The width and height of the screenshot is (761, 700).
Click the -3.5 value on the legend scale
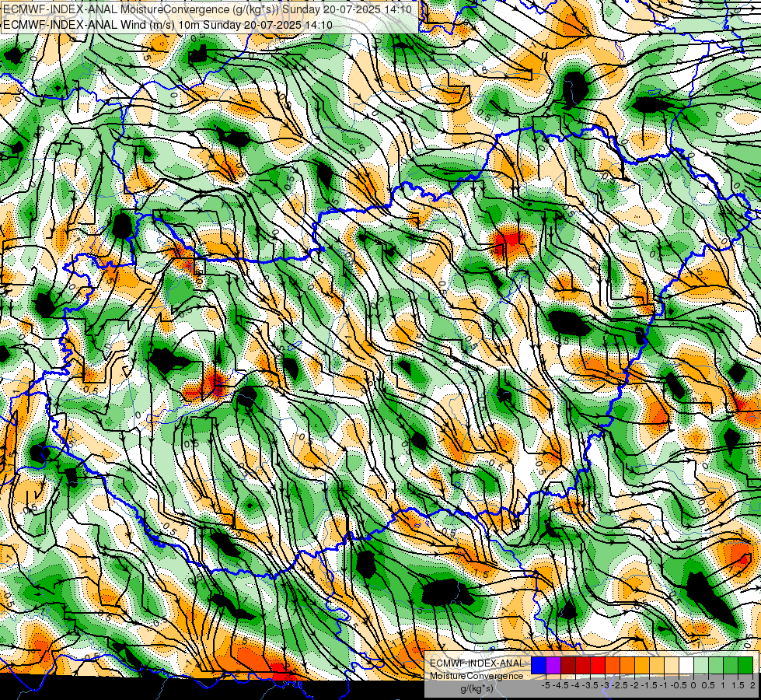click(x=591, y=685)
